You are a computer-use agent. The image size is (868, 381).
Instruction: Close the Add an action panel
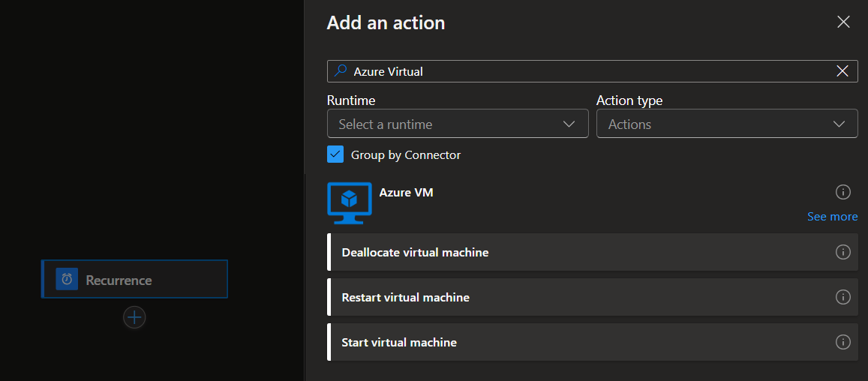843,22
